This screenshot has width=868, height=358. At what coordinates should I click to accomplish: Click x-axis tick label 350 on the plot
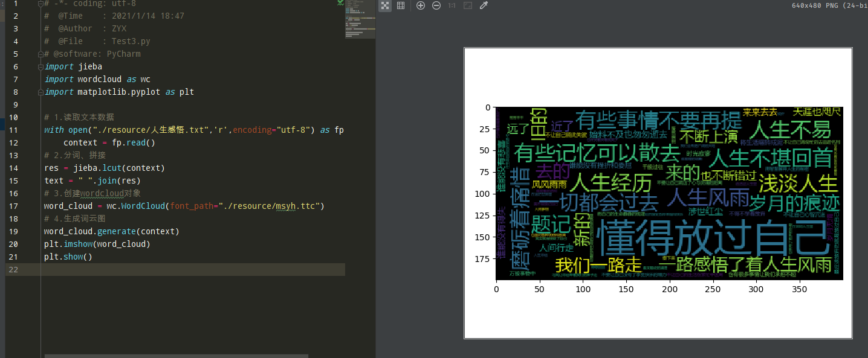click(799, 290)
